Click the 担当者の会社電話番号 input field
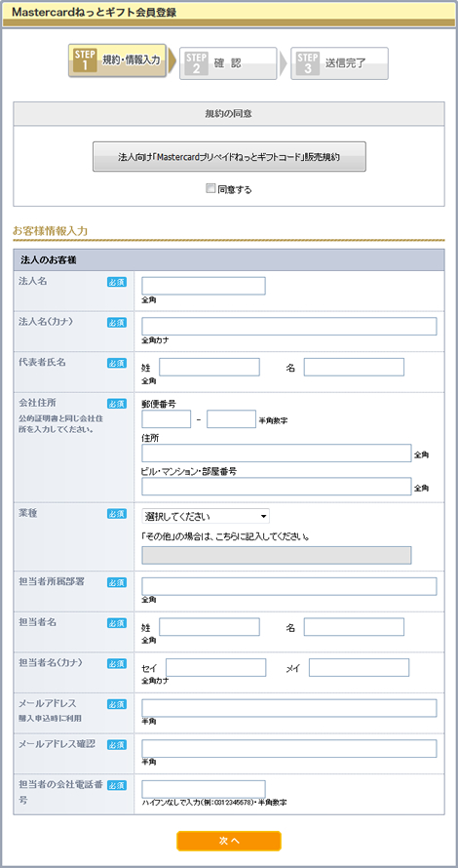Image resolution: width=458 pixels, height=868 pixels. (204, 789)
